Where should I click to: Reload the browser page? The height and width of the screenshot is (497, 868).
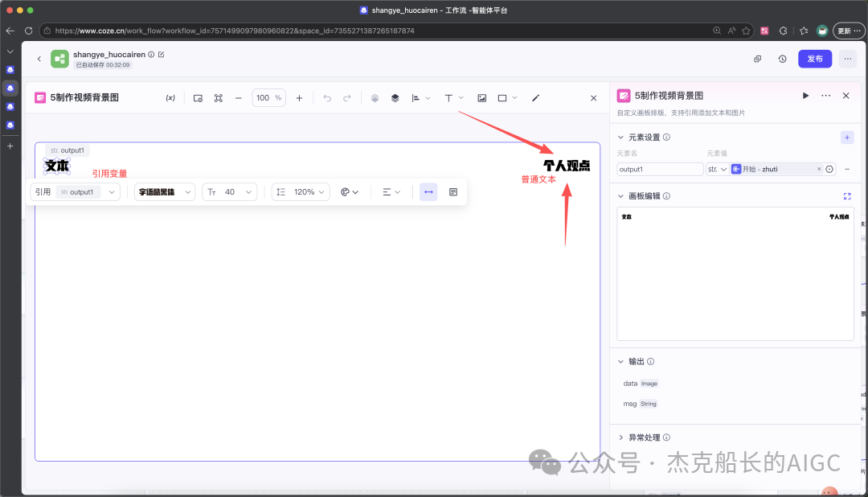click(28, 31)
